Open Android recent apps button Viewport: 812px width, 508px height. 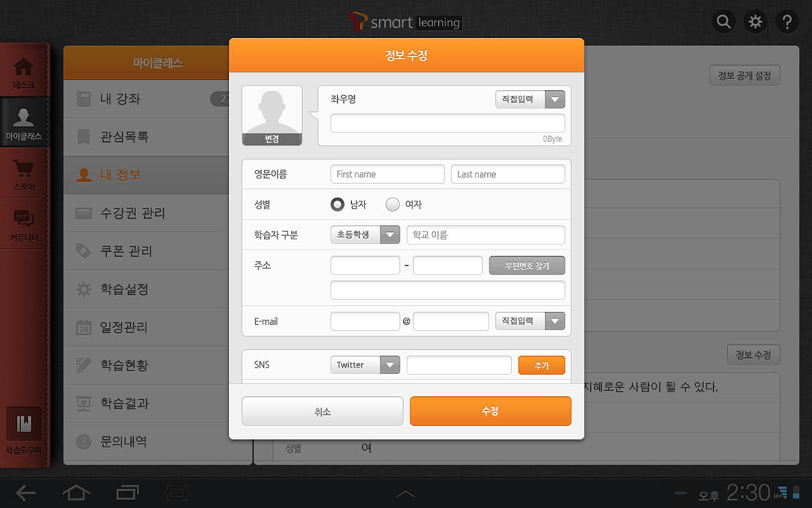coord(127,493)
